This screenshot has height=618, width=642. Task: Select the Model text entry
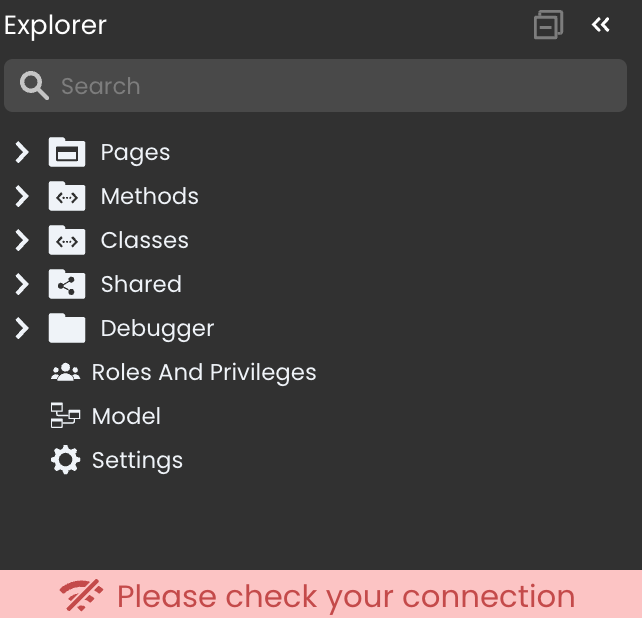(x=126, y=416)
